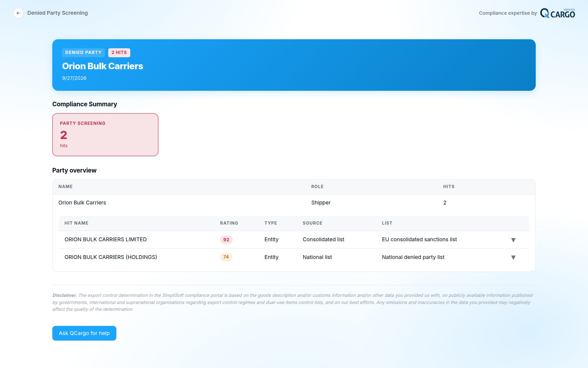Open the Party Screening summary card
Image resolution: width=588 pixels, height=368 pixels.
pos(105,135)
